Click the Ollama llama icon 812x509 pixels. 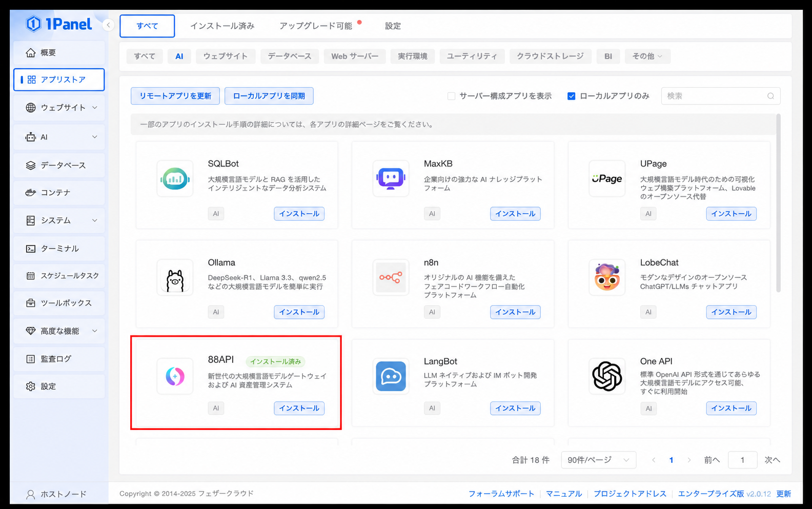pyautogui.click(x=175, y=277)
